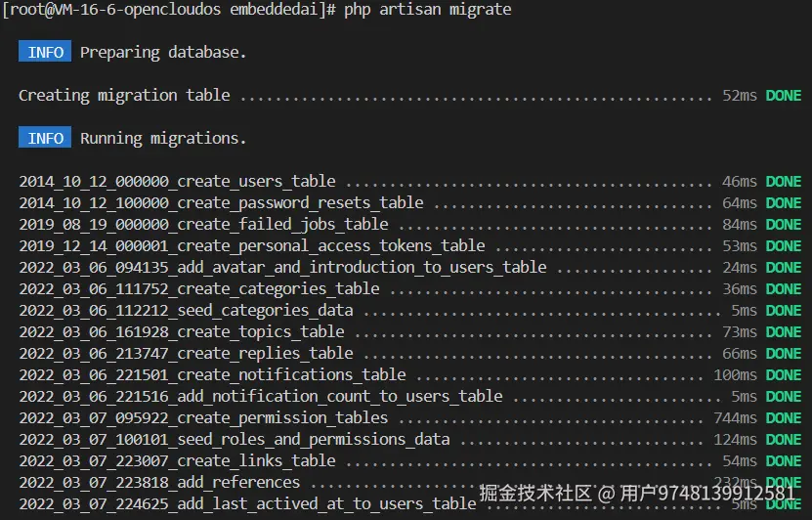Click the INFO badge beside Running migrations
This screenshot has width=812, height=520.
(x=45, y=138)
